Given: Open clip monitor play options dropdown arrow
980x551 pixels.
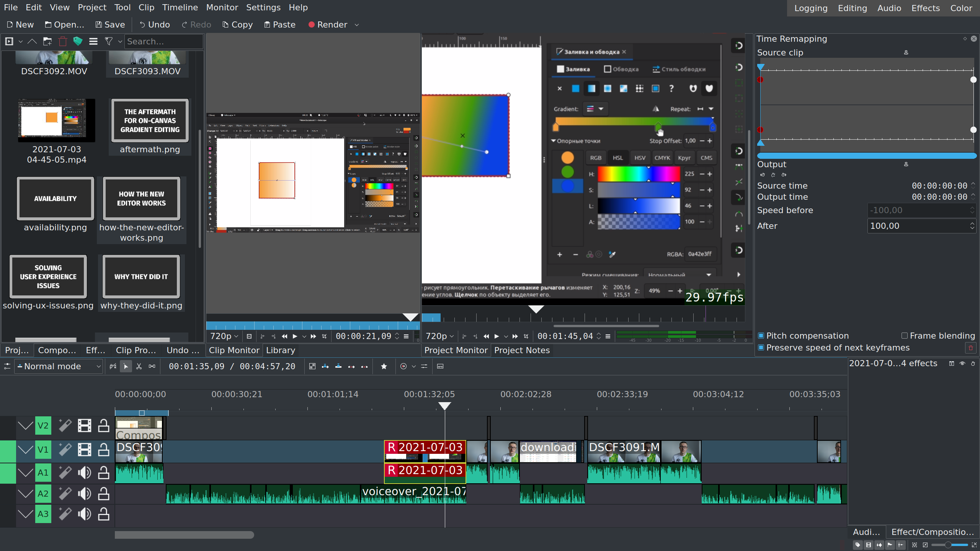Looking at the screenshot, I should [x=304, y=336].
